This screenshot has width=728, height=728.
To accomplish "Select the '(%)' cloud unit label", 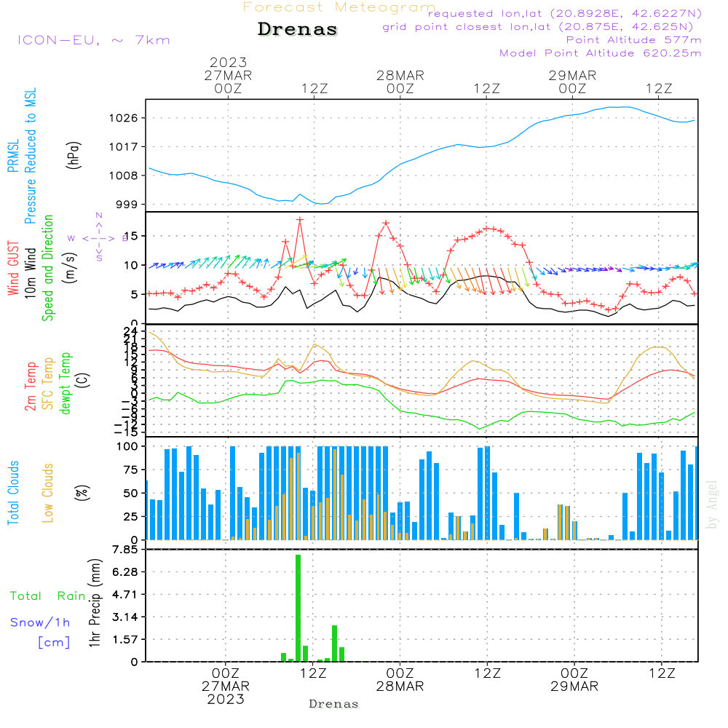I will click(x=82, y=493).
